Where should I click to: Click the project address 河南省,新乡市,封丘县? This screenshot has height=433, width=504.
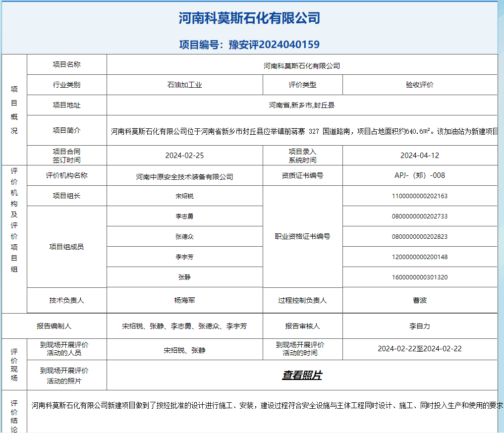[x=302, y=105]
